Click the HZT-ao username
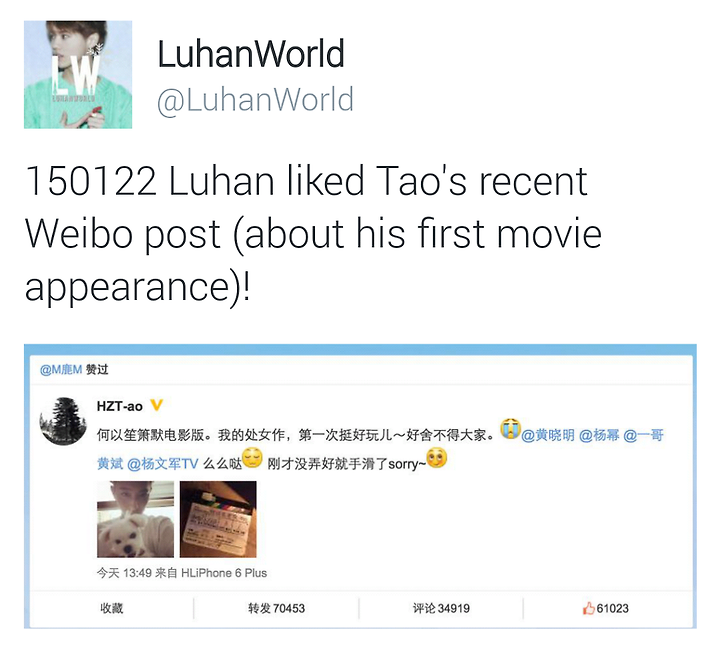 119,406
